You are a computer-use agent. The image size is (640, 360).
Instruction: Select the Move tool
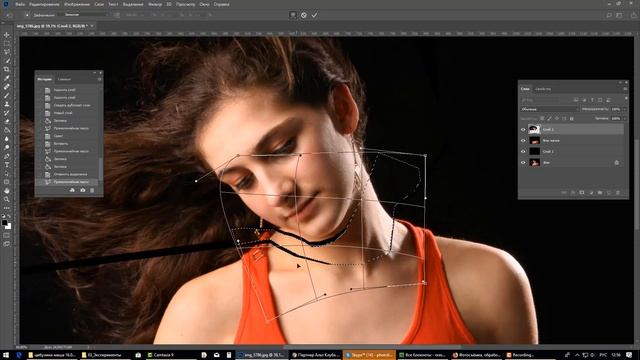coord(7,35)
